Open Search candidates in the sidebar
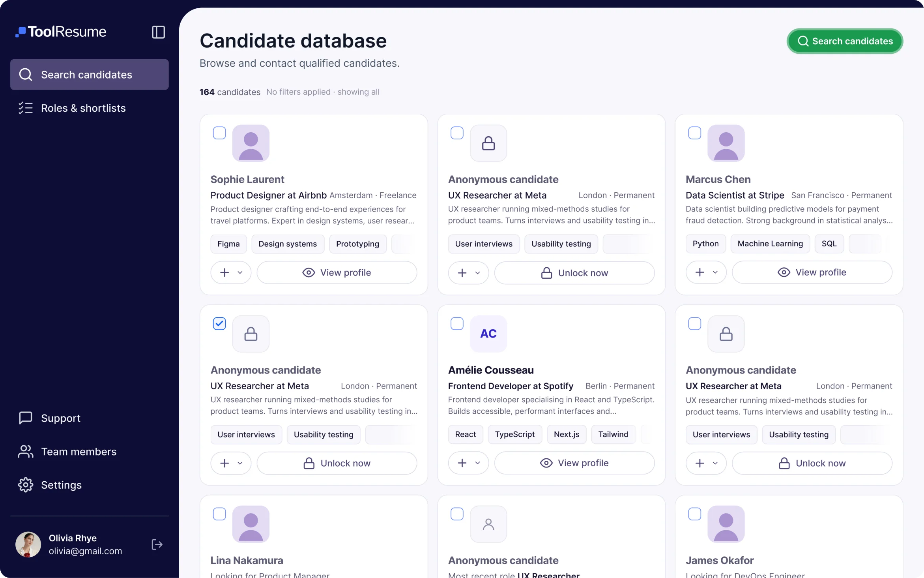Image resolution: width=924 pixels, height=578 pixels. coord(89,75)
